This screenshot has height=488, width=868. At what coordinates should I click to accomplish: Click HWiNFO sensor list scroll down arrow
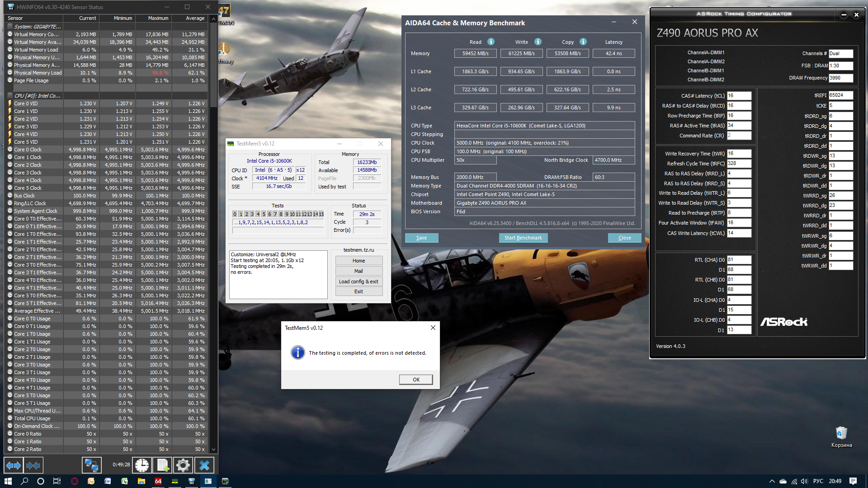[213, 450]
